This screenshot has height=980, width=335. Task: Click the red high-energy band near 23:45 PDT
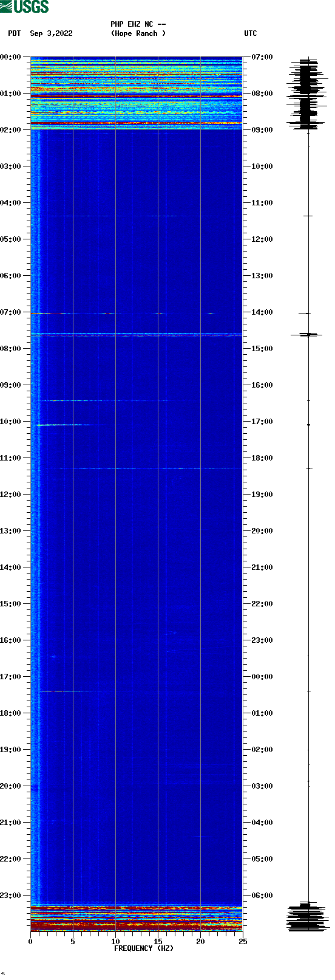point(137,925)
